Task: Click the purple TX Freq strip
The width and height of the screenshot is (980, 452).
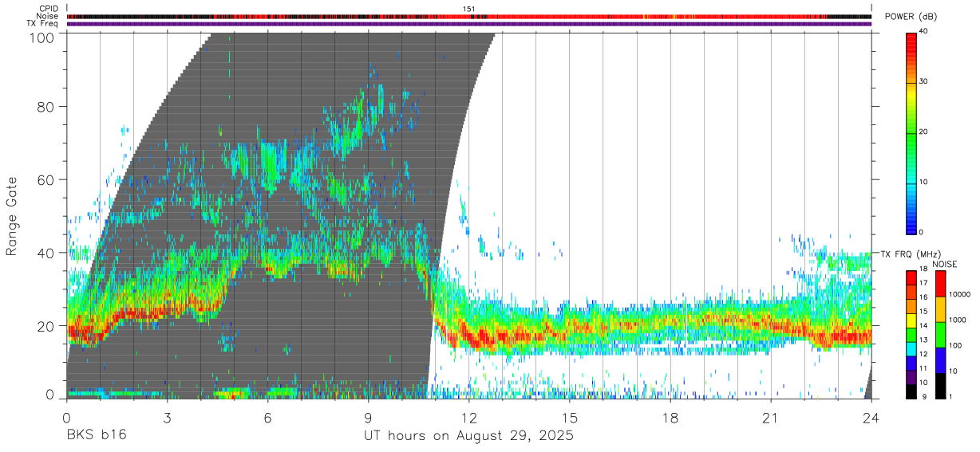Action: point(469,24)
